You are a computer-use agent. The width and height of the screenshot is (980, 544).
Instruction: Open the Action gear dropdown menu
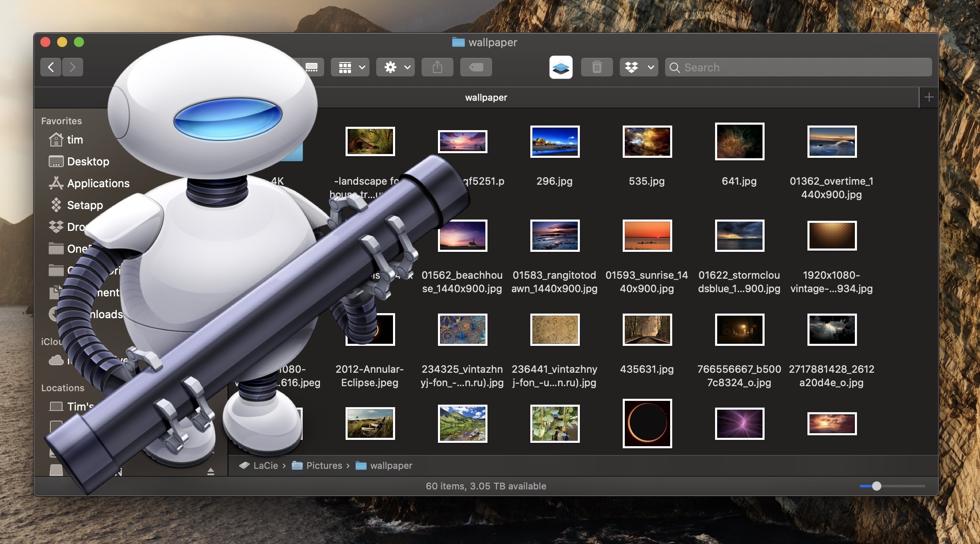coord(395,67)
